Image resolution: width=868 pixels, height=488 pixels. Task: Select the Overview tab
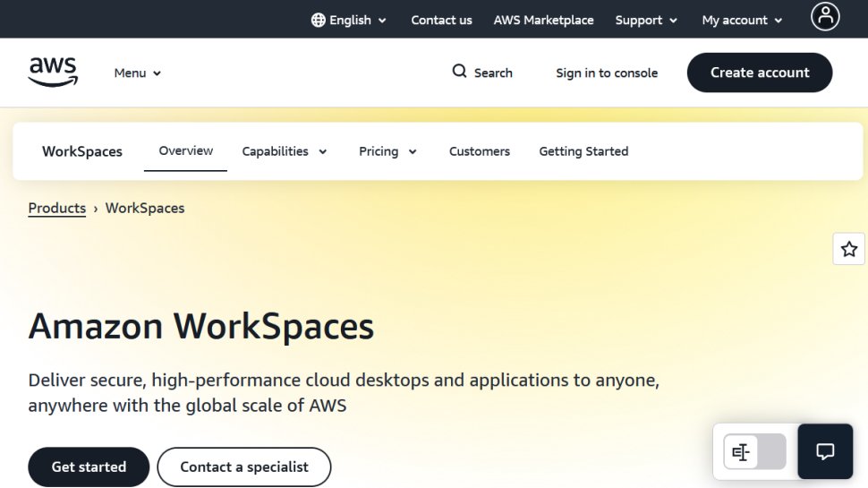tap(185, 150)
